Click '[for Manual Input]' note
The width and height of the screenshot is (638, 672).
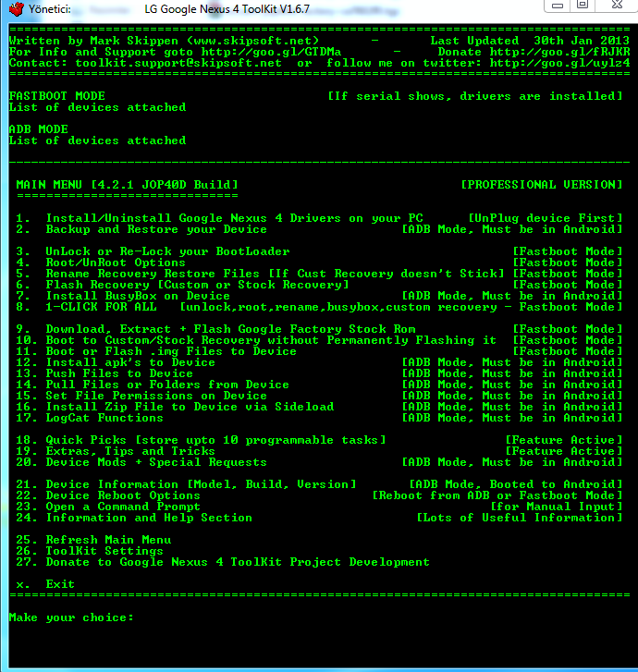click(556, 507)
